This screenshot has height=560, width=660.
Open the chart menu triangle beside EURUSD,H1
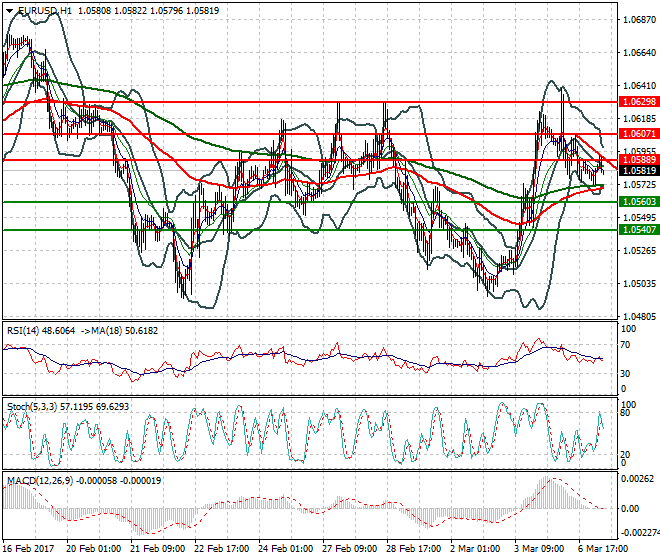10,11
